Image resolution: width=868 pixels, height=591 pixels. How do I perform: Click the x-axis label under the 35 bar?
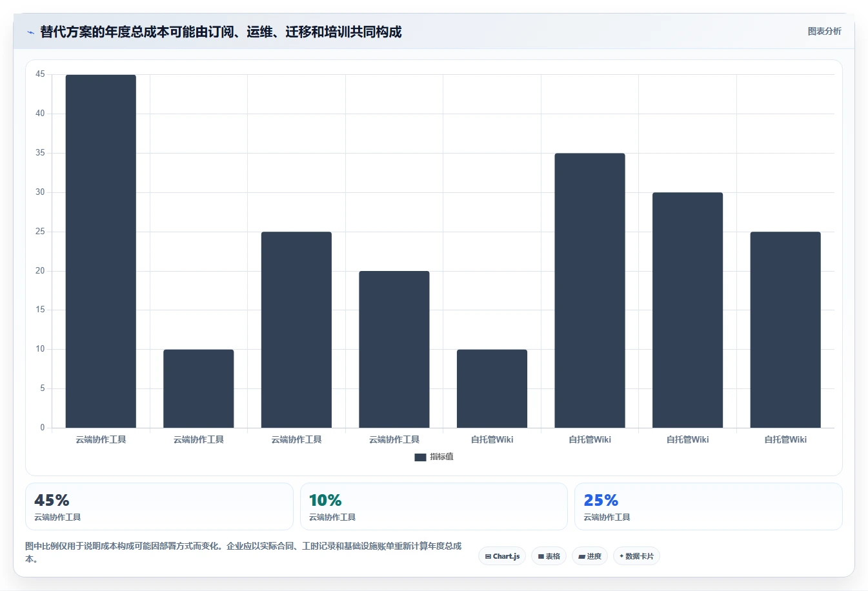pyautogui.click(x=590, y=439)
